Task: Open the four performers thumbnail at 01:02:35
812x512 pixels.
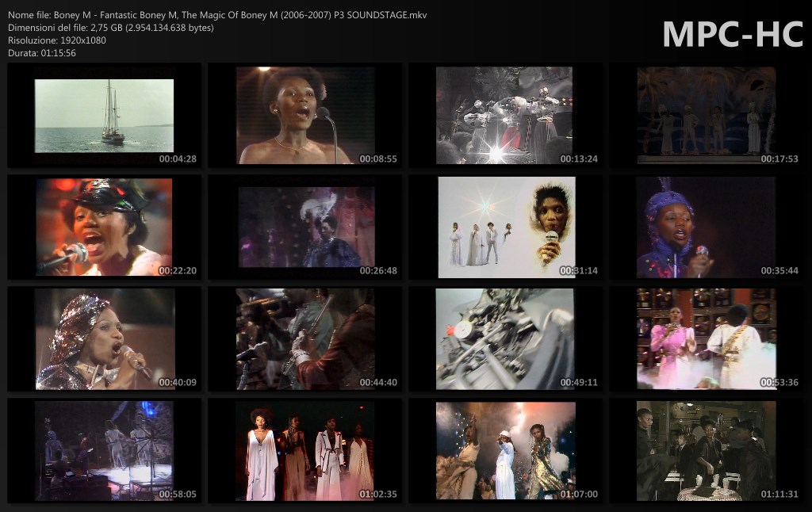Action: (x=305, y=451)
